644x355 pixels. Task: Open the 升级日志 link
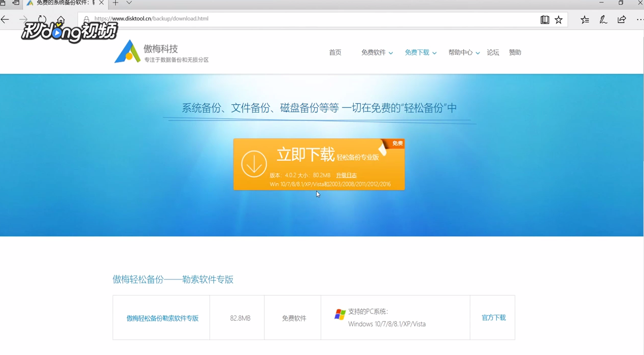(x=346, y=175)
